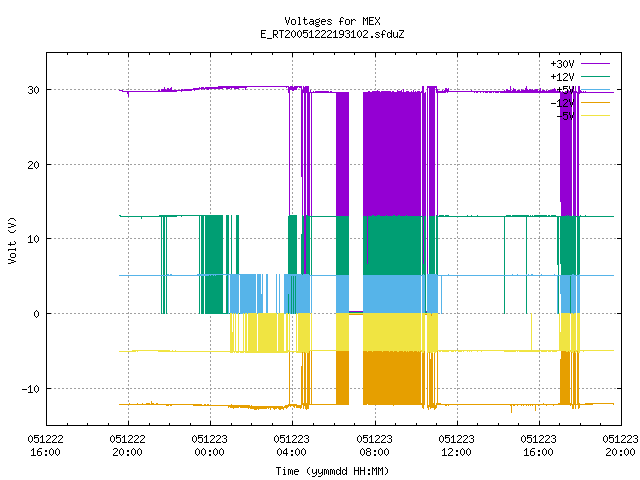The height and width of the screenshot is (480, 640).
Task: Click the large yellow -5V block after 08:00
Action: pyautogui.click(x=392, y=332)
